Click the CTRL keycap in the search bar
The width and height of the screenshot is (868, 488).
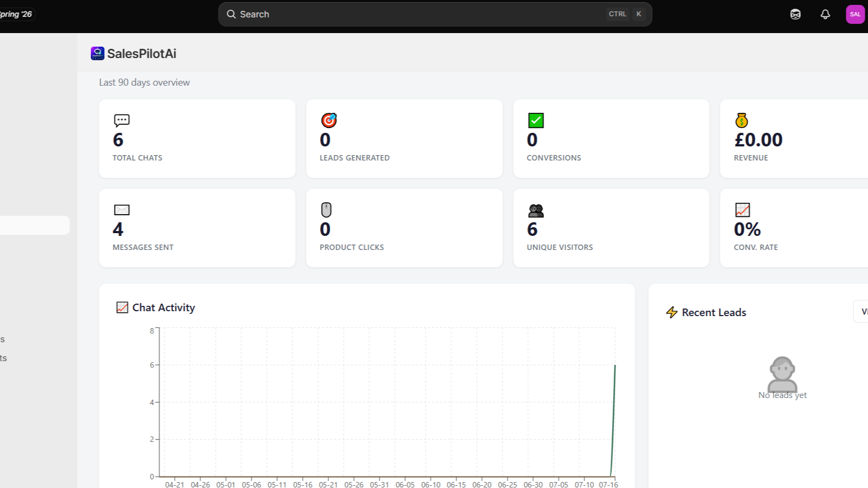[617, 14]
